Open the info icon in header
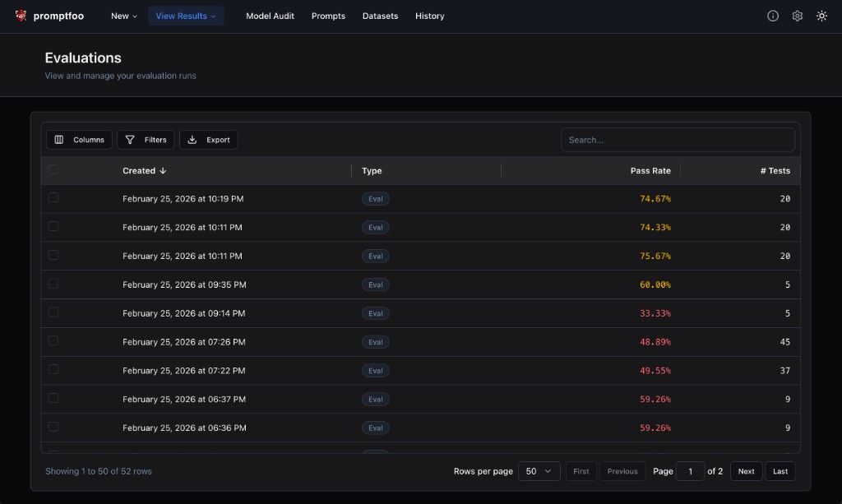 tap(773, 16)
